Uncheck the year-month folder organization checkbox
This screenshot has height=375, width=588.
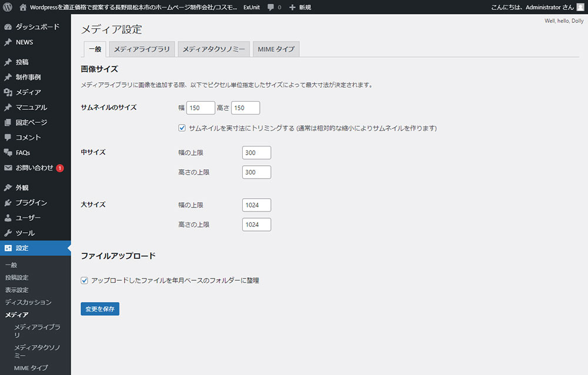[x=85, y=281]
